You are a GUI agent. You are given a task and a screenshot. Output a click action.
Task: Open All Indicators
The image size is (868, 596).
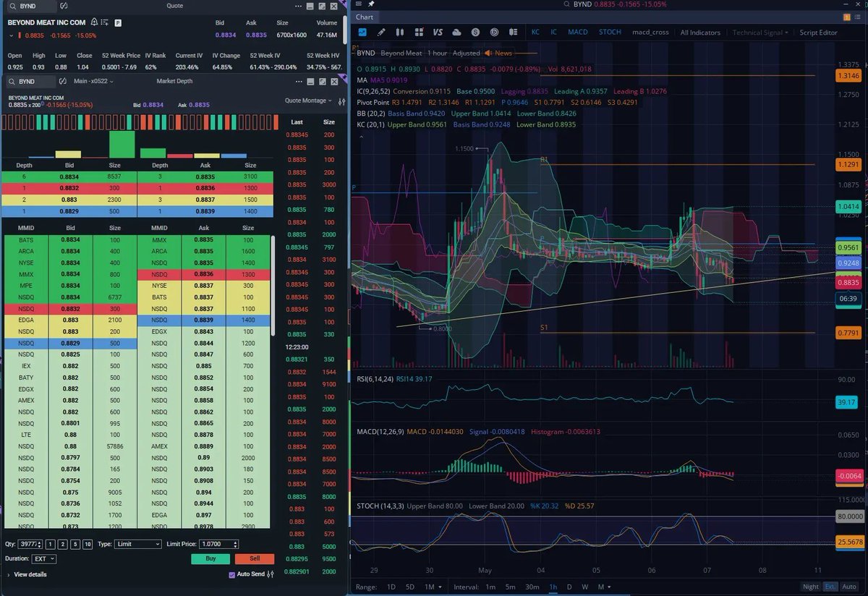point(700,33)
